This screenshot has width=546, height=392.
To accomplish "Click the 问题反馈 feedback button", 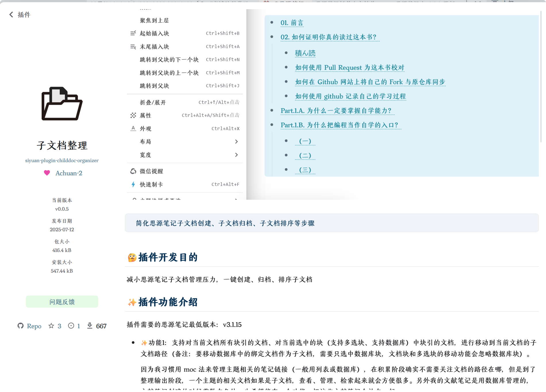I will click(x=62, y=302).
